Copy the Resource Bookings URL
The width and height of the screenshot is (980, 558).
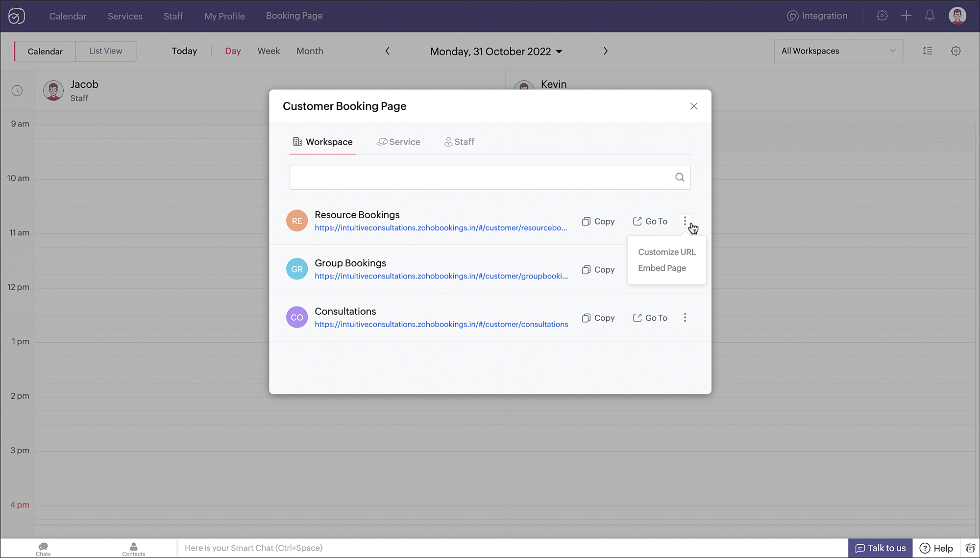pos(598,222)
